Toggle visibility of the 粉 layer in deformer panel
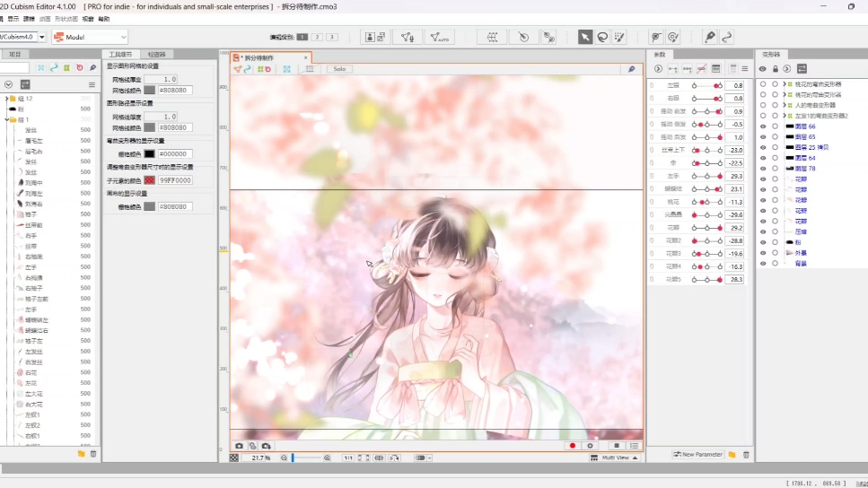This screenshot has width=868, height=488. point(763,242)
